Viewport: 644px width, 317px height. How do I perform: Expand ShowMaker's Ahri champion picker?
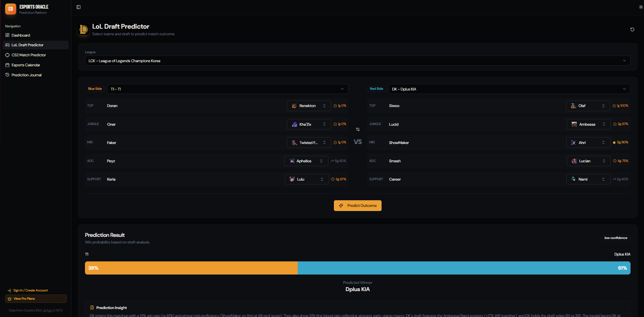tap(588, 142)
